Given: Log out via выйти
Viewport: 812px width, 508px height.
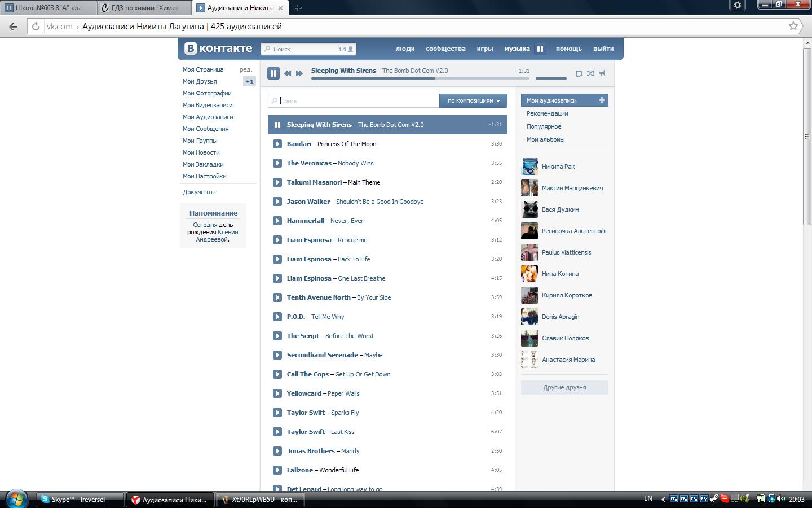Looking at the screenshot, I should tap(603, 49).
